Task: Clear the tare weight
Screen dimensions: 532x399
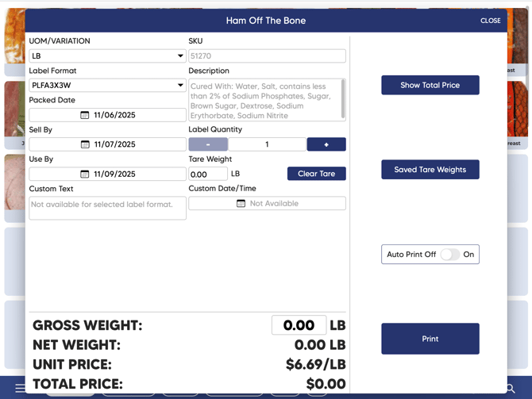Action: 316,174
